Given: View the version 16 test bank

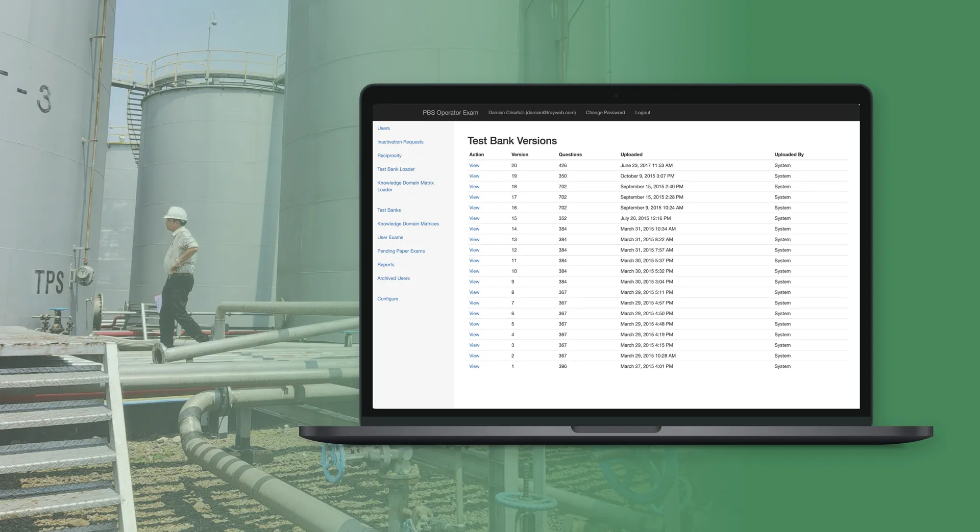Looking at the screenshot, I should [474, 208].
